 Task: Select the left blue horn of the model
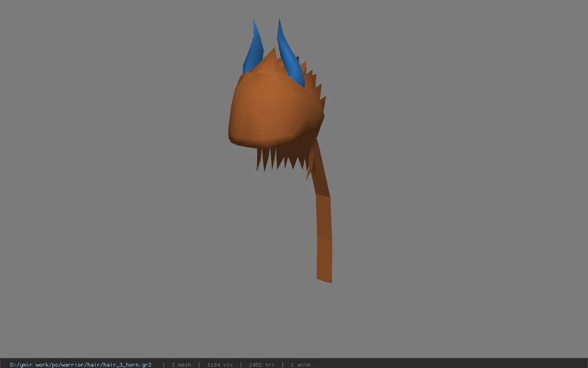click(x=254, y=51)
